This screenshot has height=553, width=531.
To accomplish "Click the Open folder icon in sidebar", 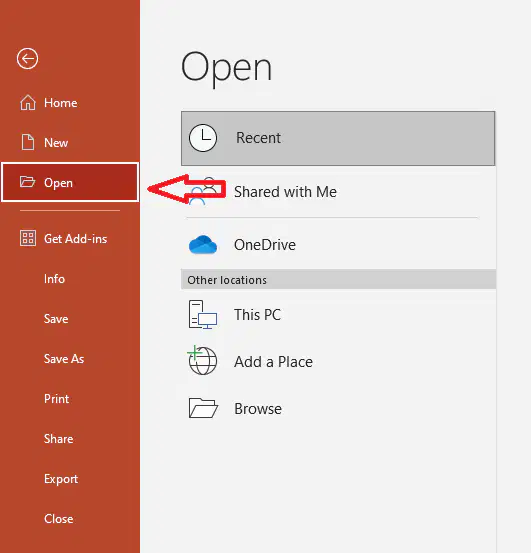I will 28,182.
